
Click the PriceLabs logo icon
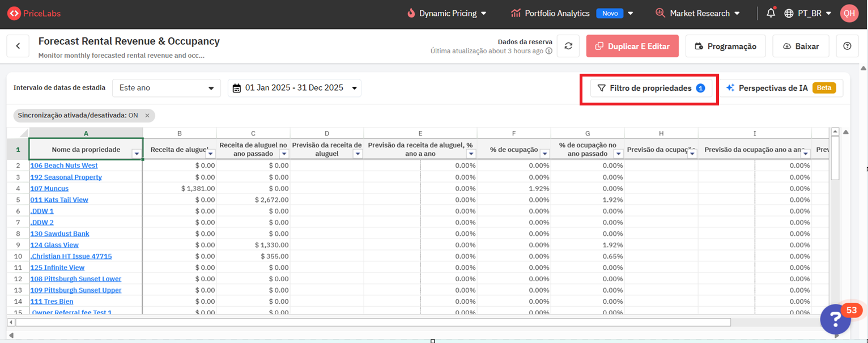tap(14, 13)
